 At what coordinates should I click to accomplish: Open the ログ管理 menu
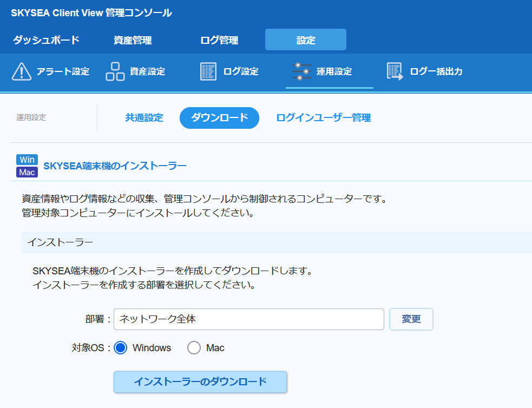pyautogui.click(x=219, y=40)
